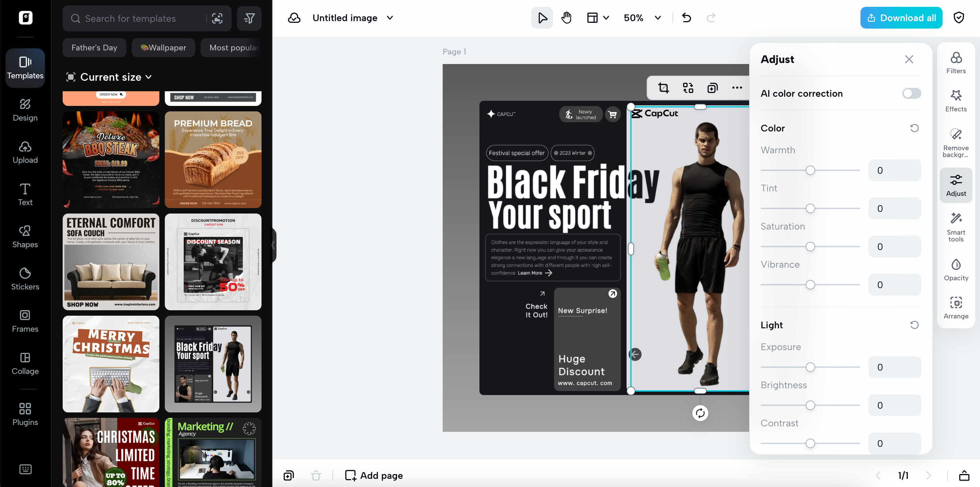Select the Father's Day category chip

click(94, 48)
